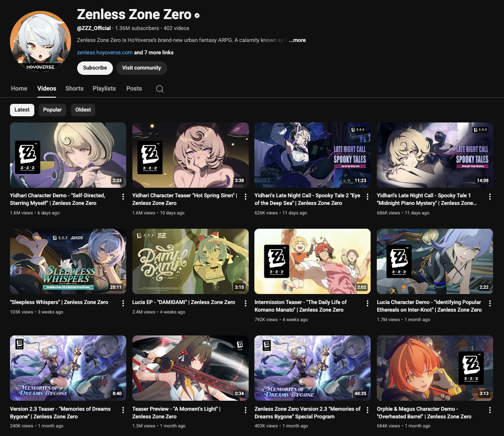The width and height of the screenshot is (504, 436).
Task: Play the 14:08 Spooky Tales thumbnail
Action: point(435,155)
